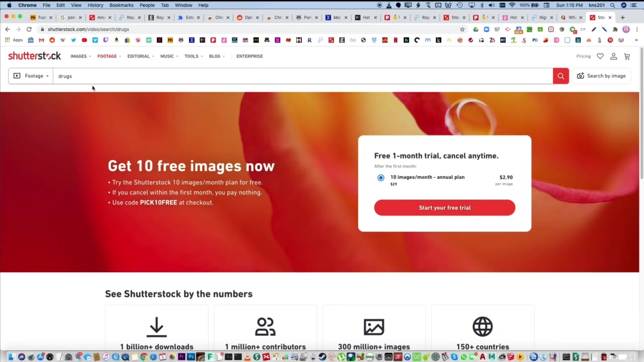Select the 10 images/month annual plan radio

coord(381,177)
